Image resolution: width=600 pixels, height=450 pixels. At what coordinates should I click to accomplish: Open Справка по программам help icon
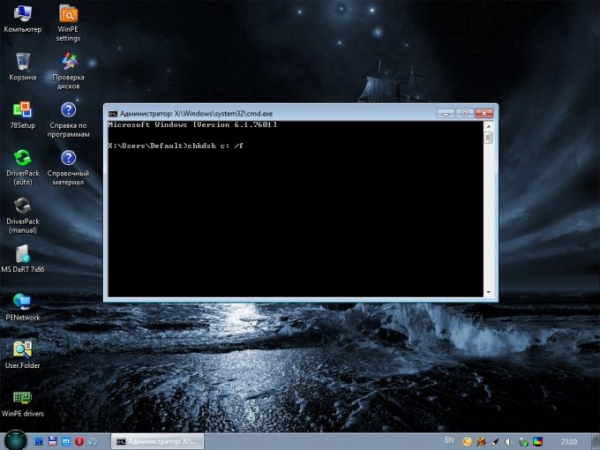click(x=68, y=110)
